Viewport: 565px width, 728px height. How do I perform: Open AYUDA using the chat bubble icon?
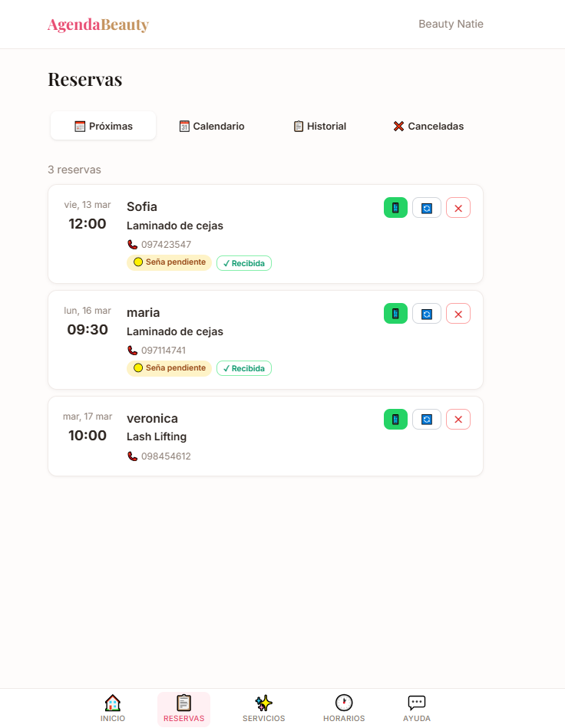[x=416, y=703]
